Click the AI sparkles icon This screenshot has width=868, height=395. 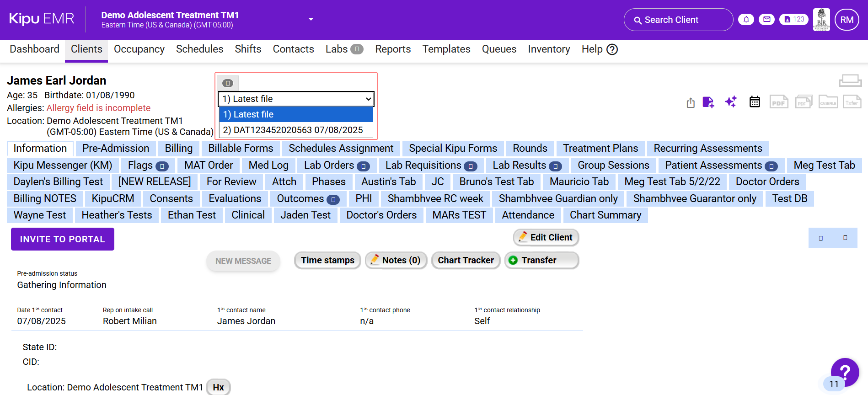click(x=731, y=101)
